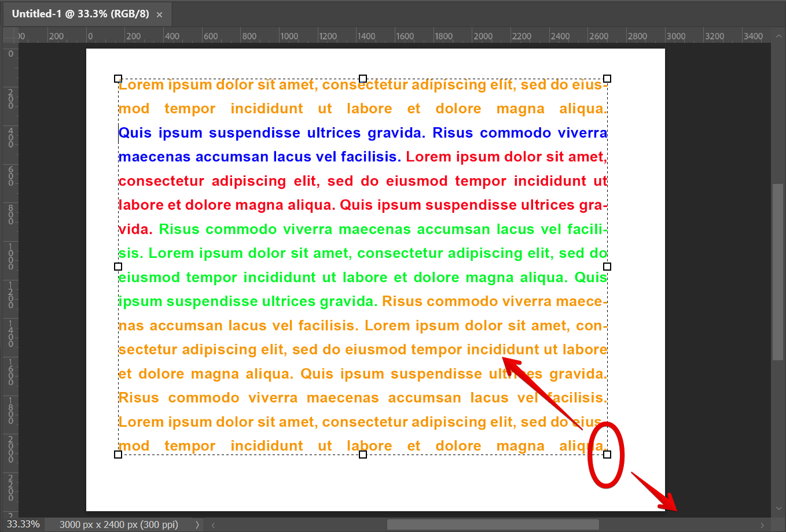Click the horizontal scrollbar thumb
This screenshot has width=786, height=532.
pos(492,525)
